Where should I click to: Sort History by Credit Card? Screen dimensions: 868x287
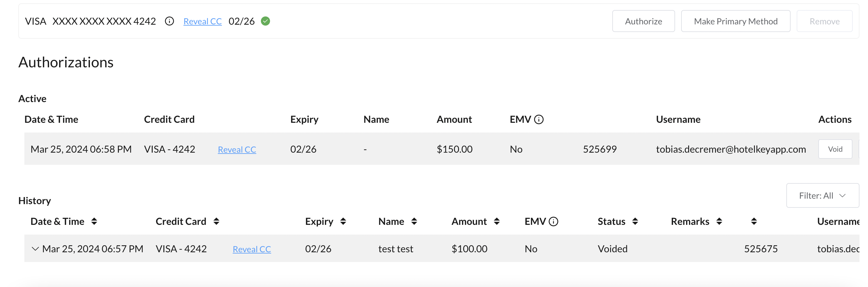tap(216, 222)
